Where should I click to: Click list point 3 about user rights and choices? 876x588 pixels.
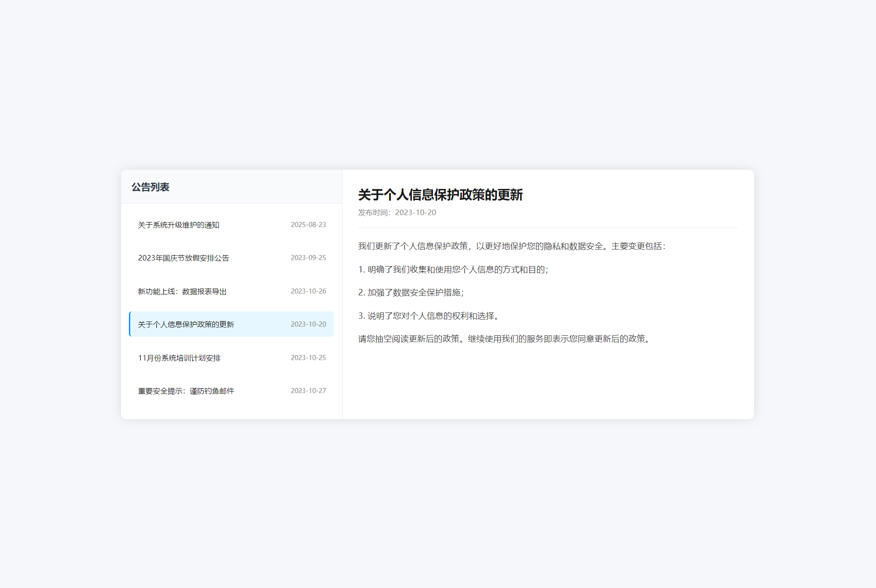click(428, 316)
